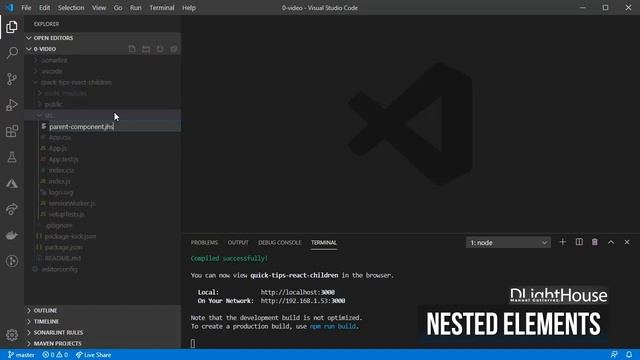Open the File menu
This screenshot has height=360, width=640.
pyautogui.click(x=26, y=8)
